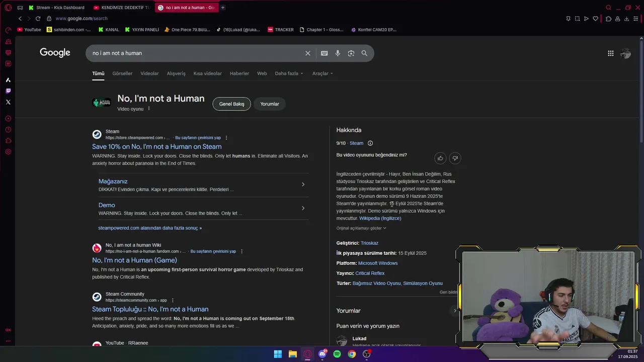The width and height of the screenshot is (644, 362).
Task: Open X (Twitter) in the sidebar
Action: [8, 102]
